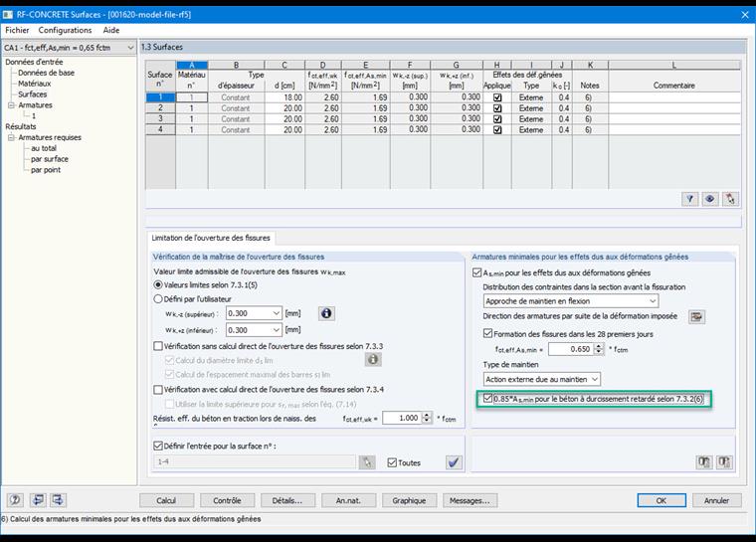This screenshot has width=756, height=542.
Task: Select au total under Armatures requises
Action: tap(44, 148)
